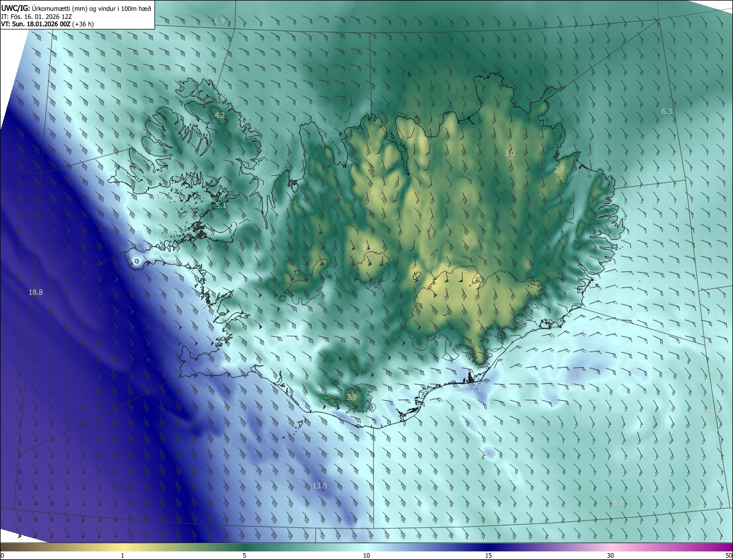Click the 2.0 value on the map

(x=375, y=191)
